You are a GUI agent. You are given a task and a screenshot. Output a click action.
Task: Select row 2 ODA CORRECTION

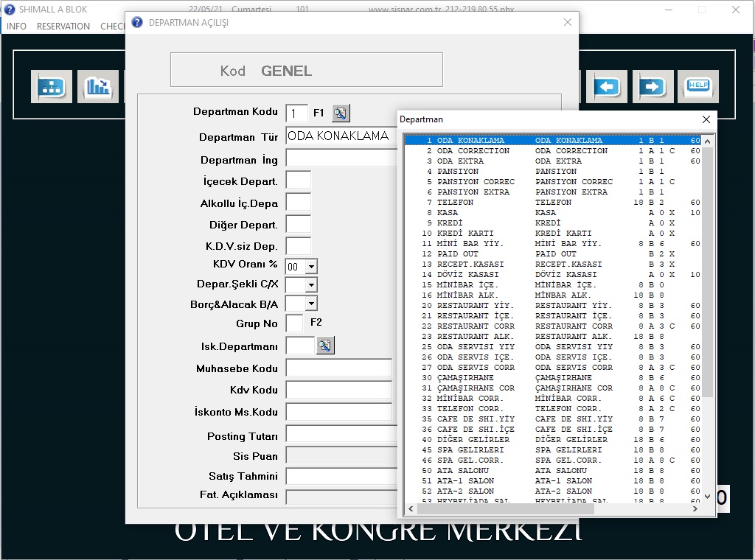pyautogui.click(x=552, y=150)
